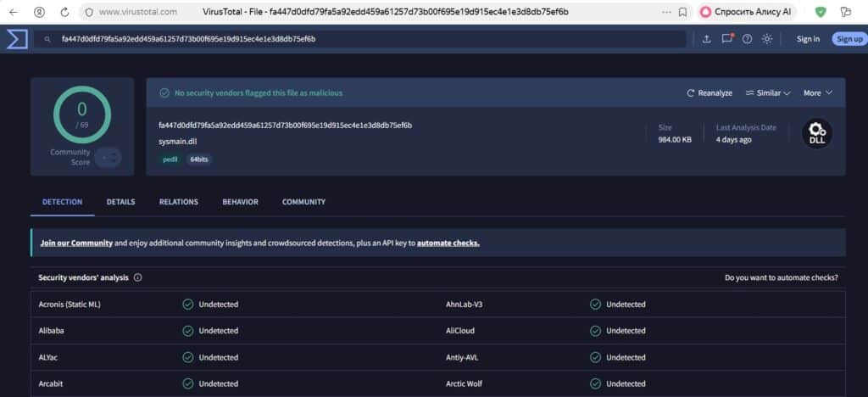This screenshot has width=868, height=397.
Task: Click the Arctic Wolf Undetected checkmark icon
Action: point(596,383)
